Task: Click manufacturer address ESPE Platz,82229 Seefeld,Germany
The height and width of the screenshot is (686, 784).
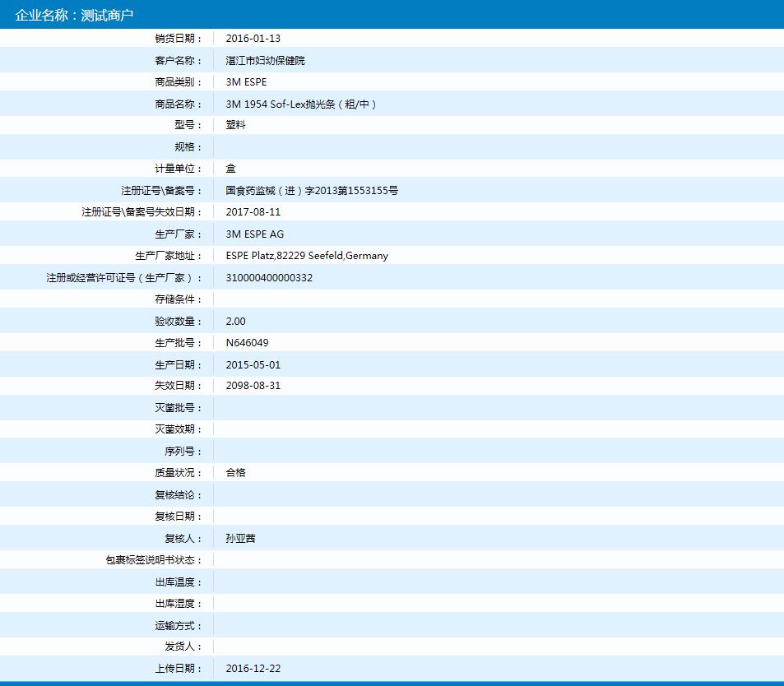Action: (307, 256)
